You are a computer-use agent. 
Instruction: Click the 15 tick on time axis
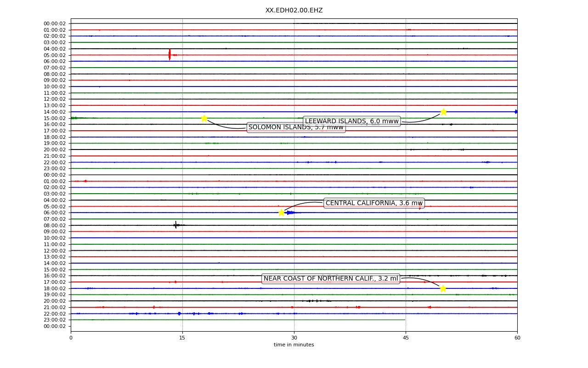(x=182, y=338)
